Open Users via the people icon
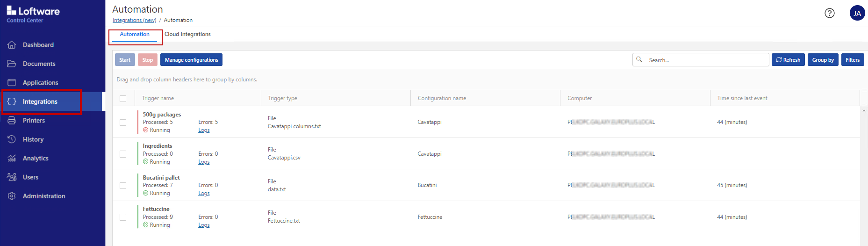This screenshot has height=246, width=868. [12, 177]
